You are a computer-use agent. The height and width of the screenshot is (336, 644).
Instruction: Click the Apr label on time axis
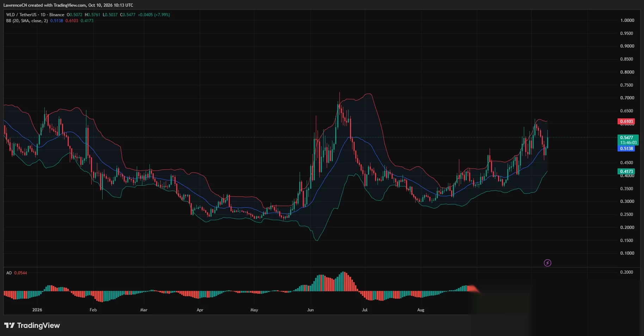point(200,310)
